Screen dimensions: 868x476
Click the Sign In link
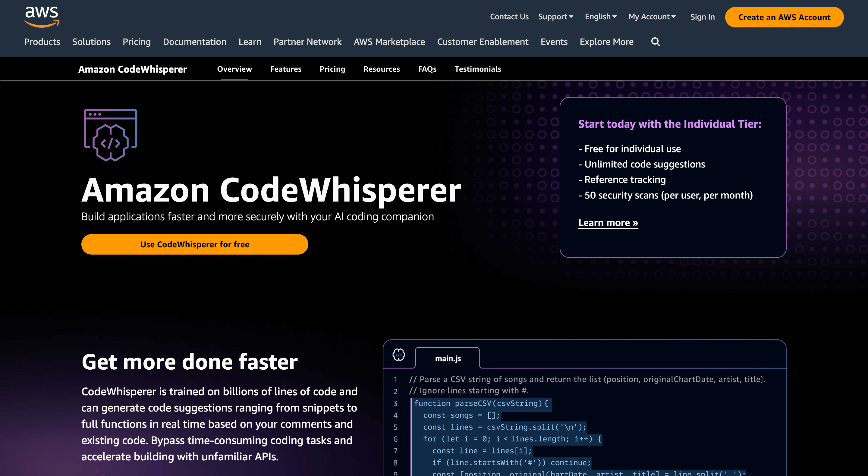702,17
